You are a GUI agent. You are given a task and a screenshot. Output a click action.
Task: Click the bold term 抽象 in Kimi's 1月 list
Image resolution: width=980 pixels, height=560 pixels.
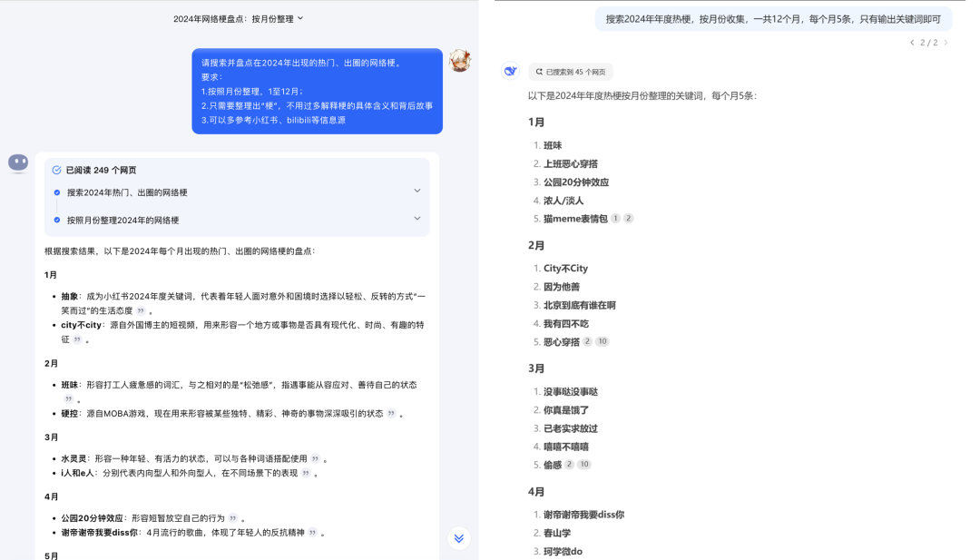coord(69,296)
